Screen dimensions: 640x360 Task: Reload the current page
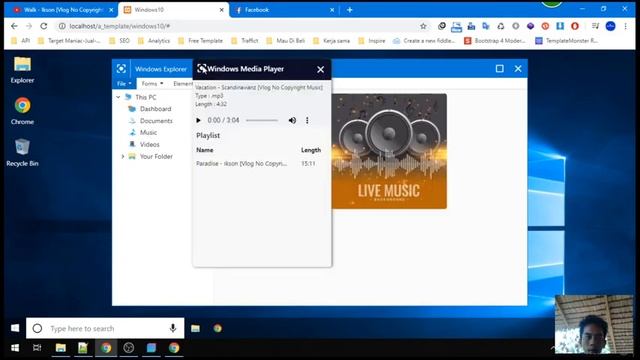coord(44,26)
